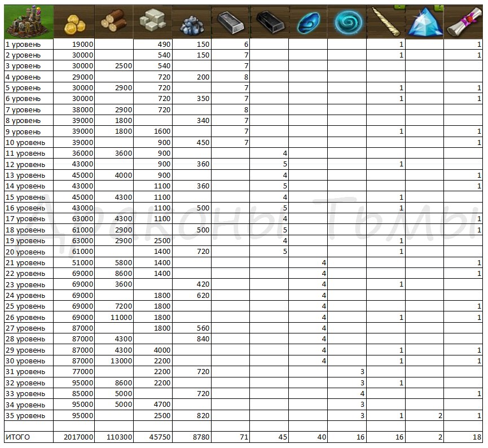Click the '7 уровень' row label
Image resolution: width=488 pixels, height=448 pixels.
tap(23, 110)
